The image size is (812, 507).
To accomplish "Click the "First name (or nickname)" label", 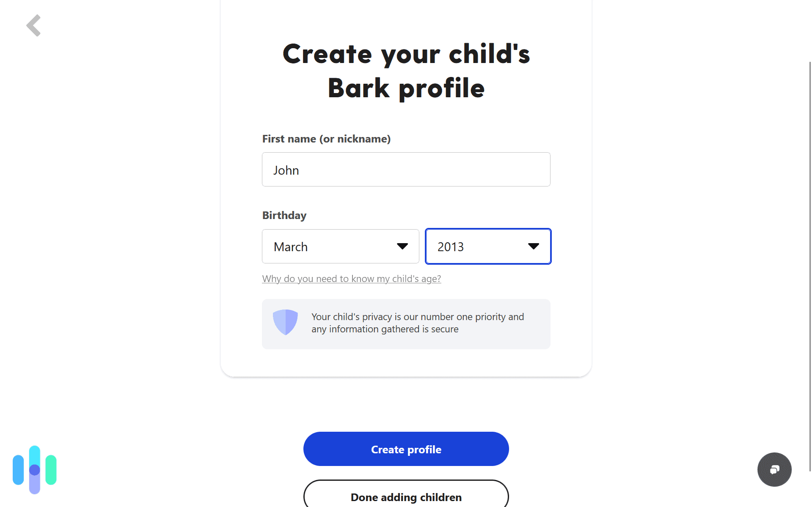I will coord(326,139).
